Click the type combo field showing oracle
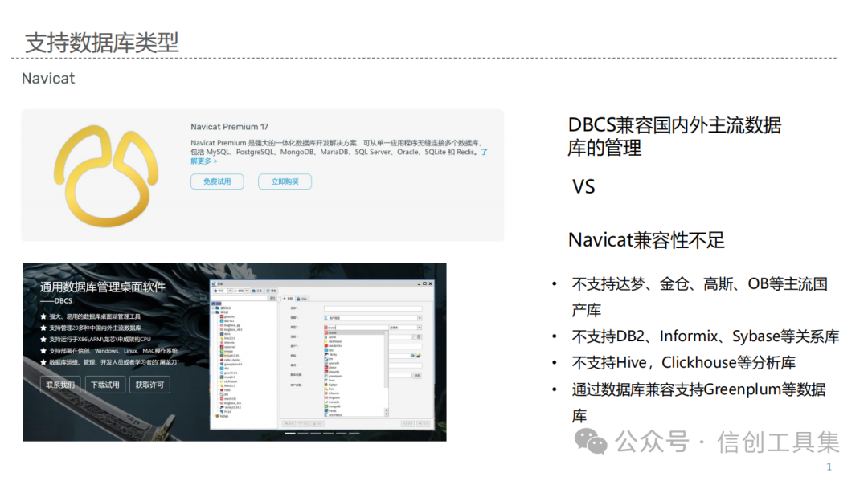Screen dimensions: 868x477 coord(356,328)
